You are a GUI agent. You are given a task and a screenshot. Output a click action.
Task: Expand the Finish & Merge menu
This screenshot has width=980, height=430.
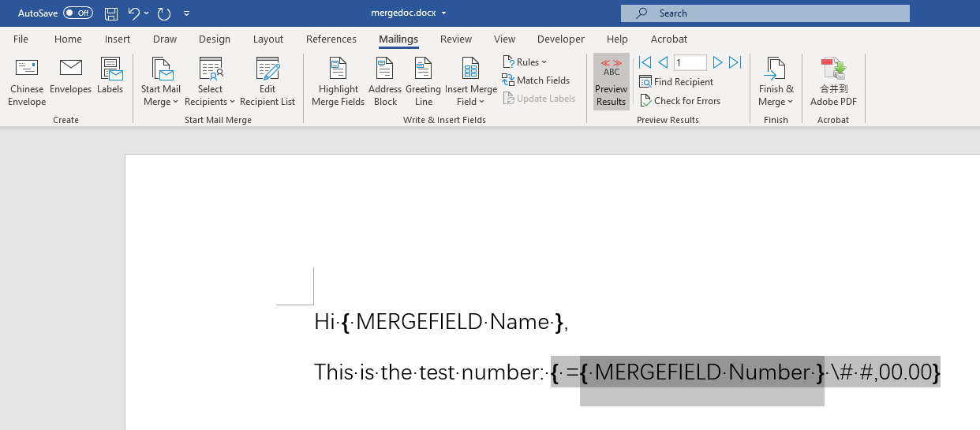pos(776,82)
